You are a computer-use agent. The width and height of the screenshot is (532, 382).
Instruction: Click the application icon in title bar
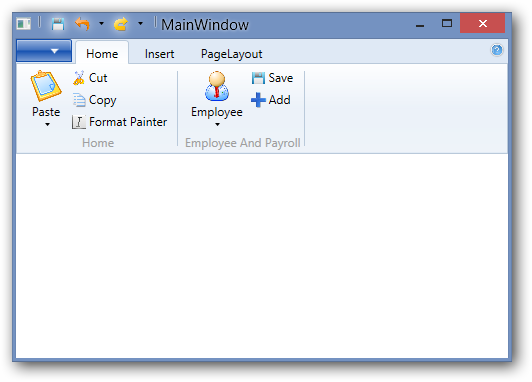pyautogui.click(x=24, y=24)
